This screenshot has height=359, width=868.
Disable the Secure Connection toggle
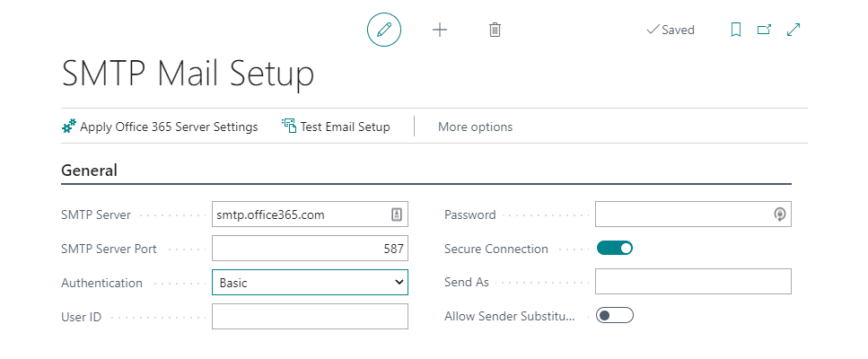pyautogui.click(x=615, y=249)
